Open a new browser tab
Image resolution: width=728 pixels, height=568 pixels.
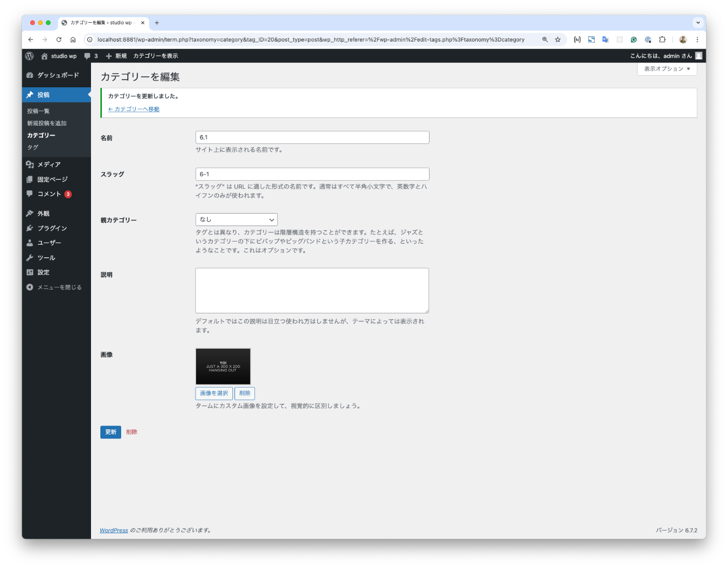tap(157, 23)
